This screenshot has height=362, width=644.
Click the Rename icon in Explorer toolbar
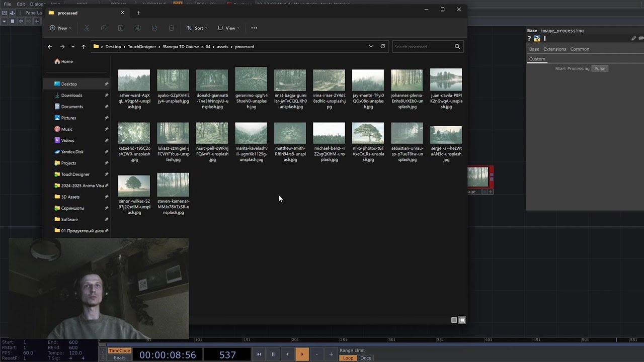[137, 28]
